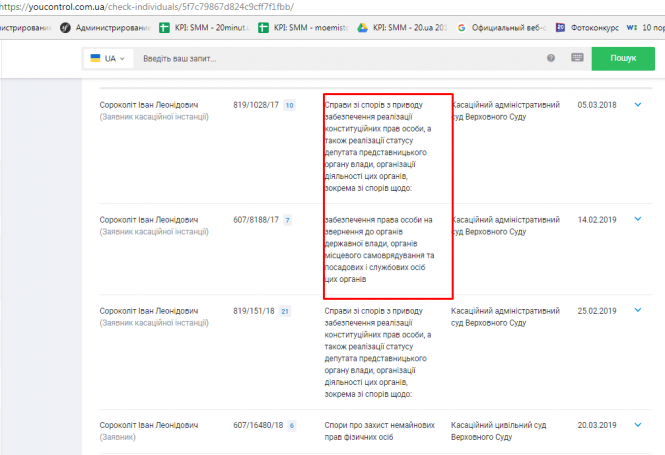665x455 pixels.
Task: Expand the case row dated 25.02.2019
Action: click(637, 311)
